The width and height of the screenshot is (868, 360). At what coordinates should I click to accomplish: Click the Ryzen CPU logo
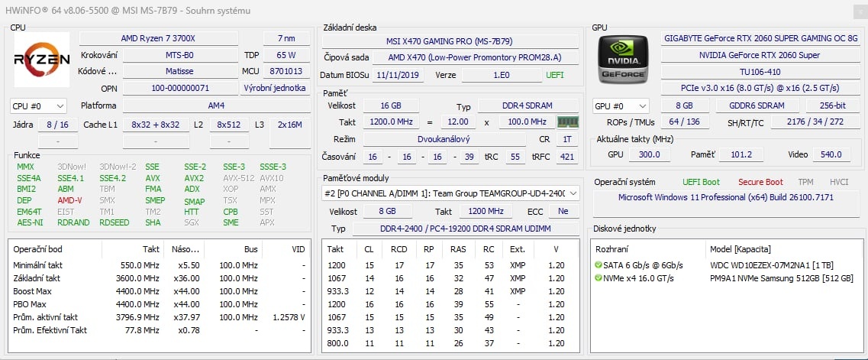coord(42,60)
